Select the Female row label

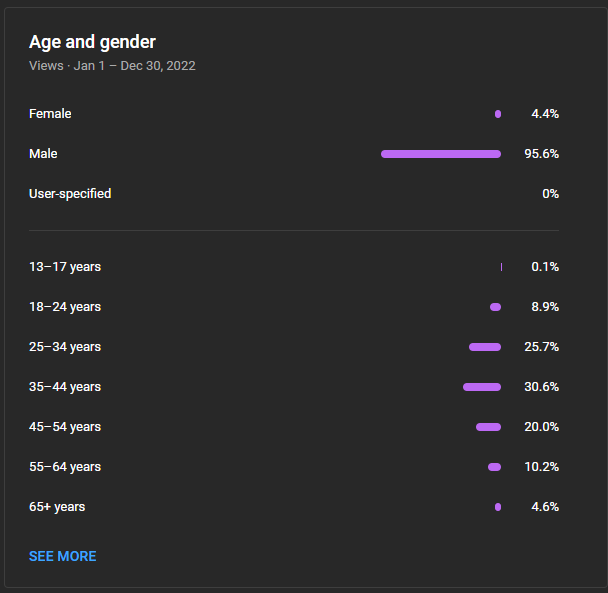[50, 114]
